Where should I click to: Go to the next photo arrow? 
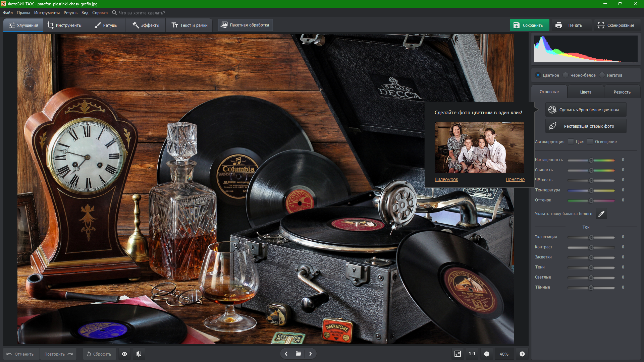(x=311, y=354)
